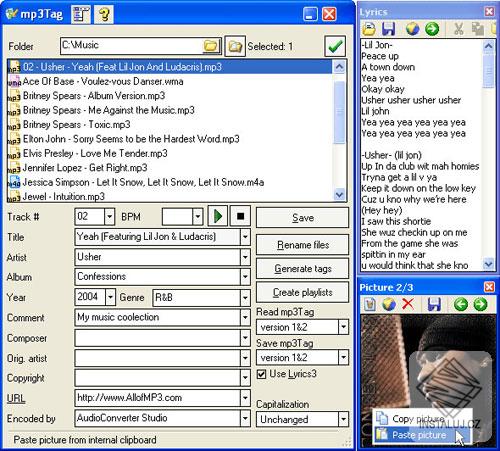This screenshot has width=500, height=451.
Task: Play the selected track
Action: pos(218,216)
